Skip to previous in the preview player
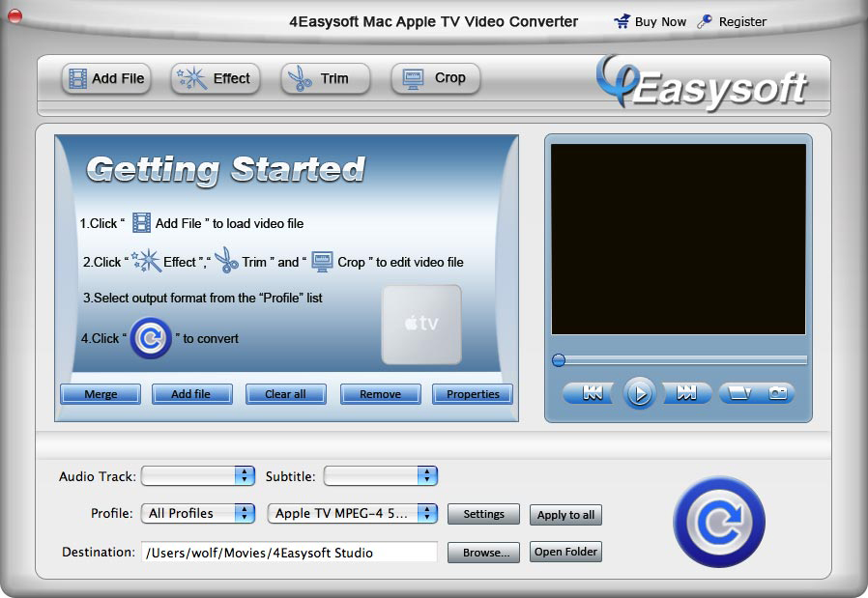 pos(591,393)
